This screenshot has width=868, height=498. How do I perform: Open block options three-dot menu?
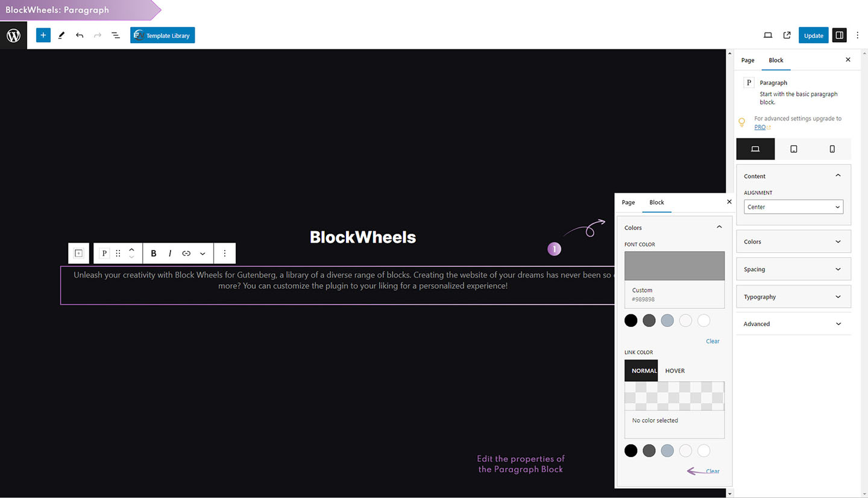(225, 254)
